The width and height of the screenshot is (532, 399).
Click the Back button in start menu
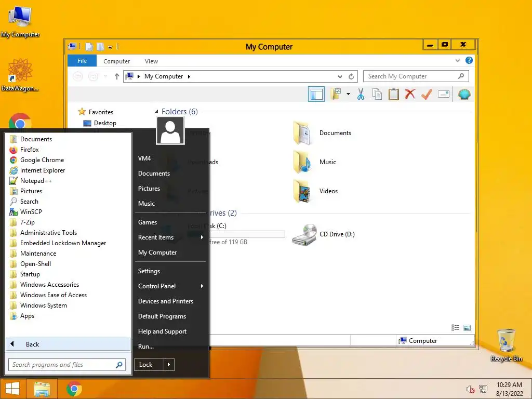[68, 344]
